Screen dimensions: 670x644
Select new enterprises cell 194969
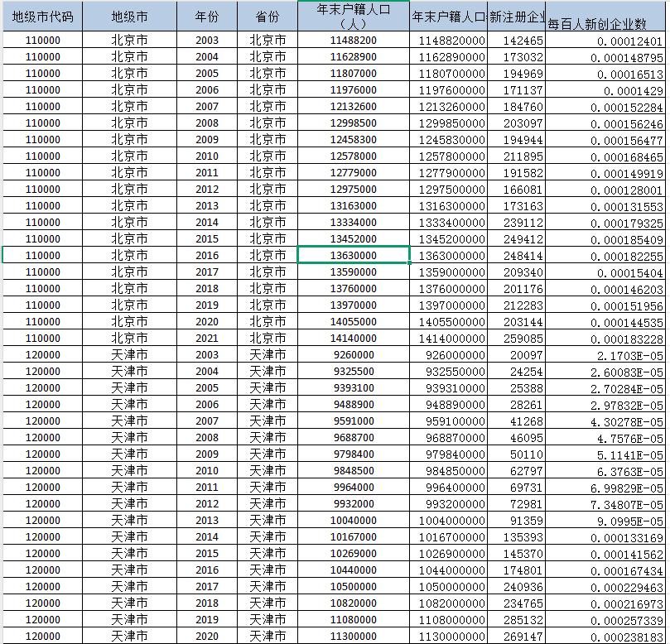pyautogui.click(x=517, y=74)
